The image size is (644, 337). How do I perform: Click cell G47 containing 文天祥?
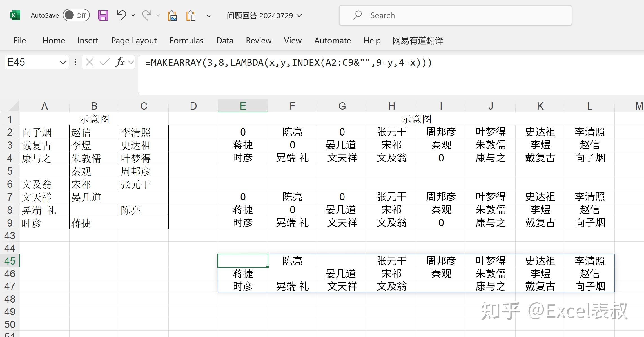pyautogui.click(x=342, y=286)
